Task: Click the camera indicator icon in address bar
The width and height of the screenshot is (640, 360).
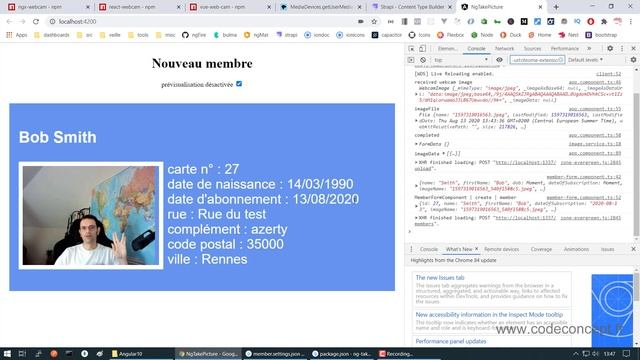Action: (360, 22)
